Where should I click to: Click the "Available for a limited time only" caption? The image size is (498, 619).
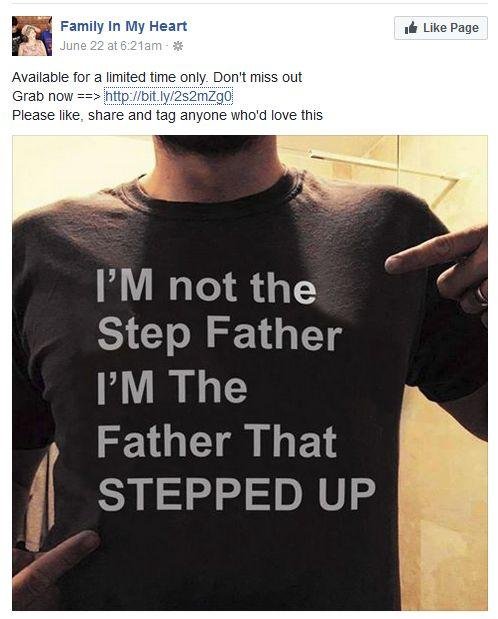109,77
